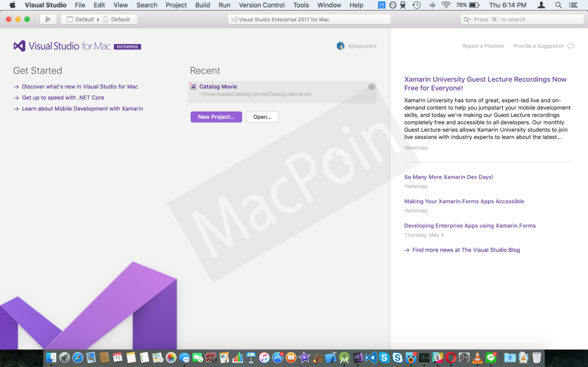Image resolution: width=588 pixels, height=367 pixels.
Task: Expand the search options magnifier dropdown
Action: coord(467,19)
